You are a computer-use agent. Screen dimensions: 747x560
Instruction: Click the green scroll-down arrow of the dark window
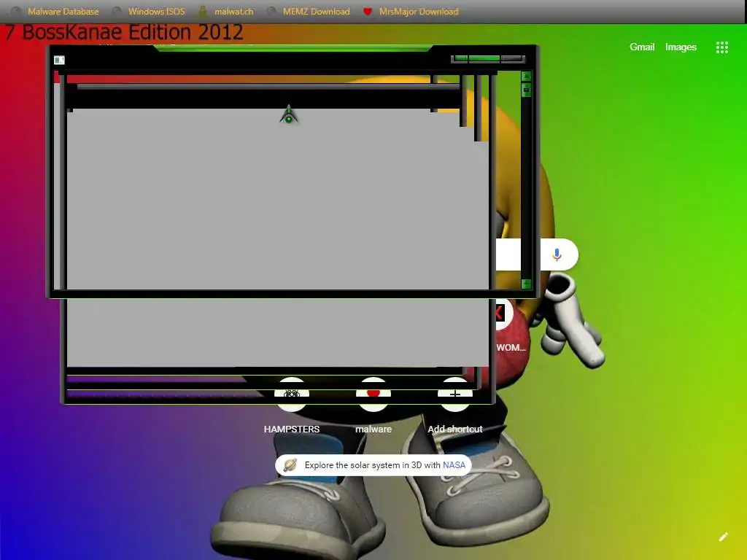[x=526, y=284]
